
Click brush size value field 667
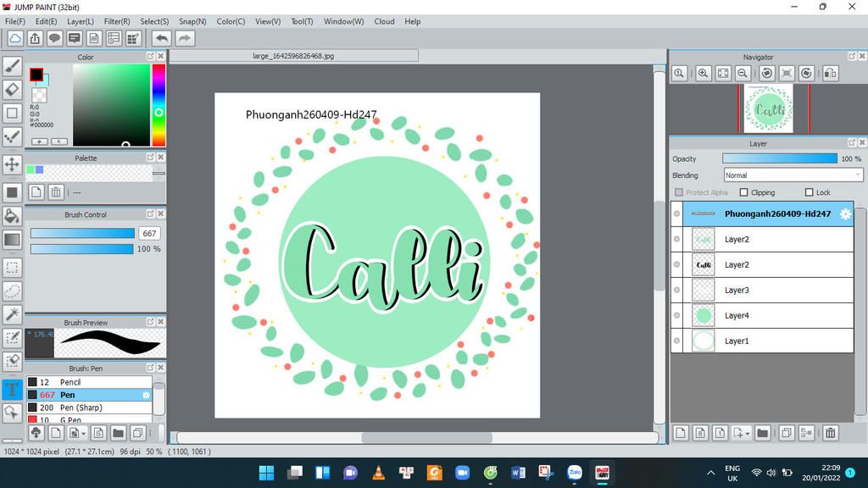[x=149, y=234]
